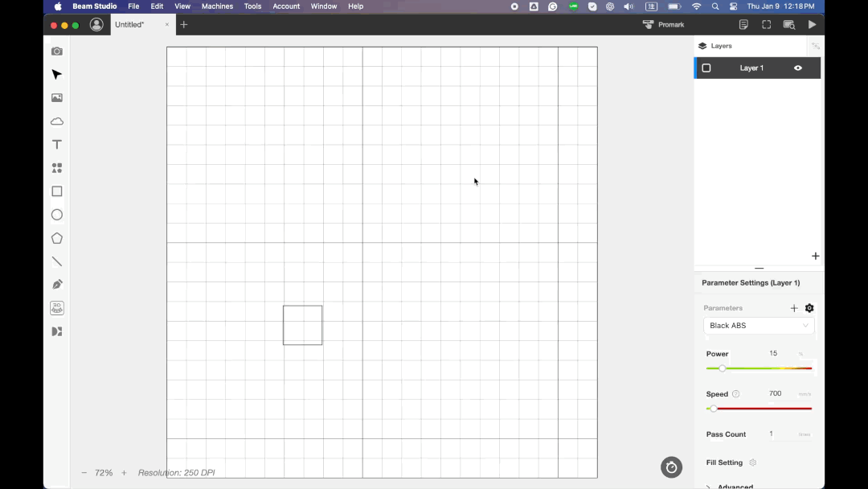Select the Text tool
This screenshot has height=489, width=868.
coord(57,145)
